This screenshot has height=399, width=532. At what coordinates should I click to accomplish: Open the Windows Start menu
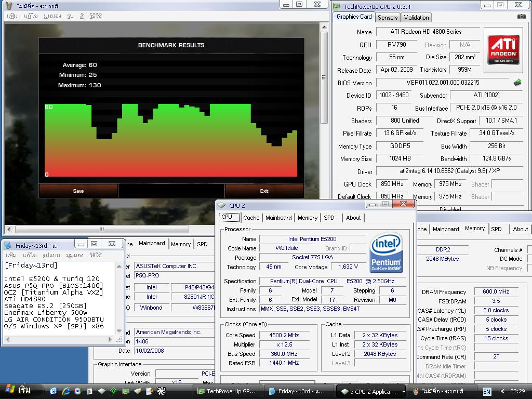pos(18,390)
